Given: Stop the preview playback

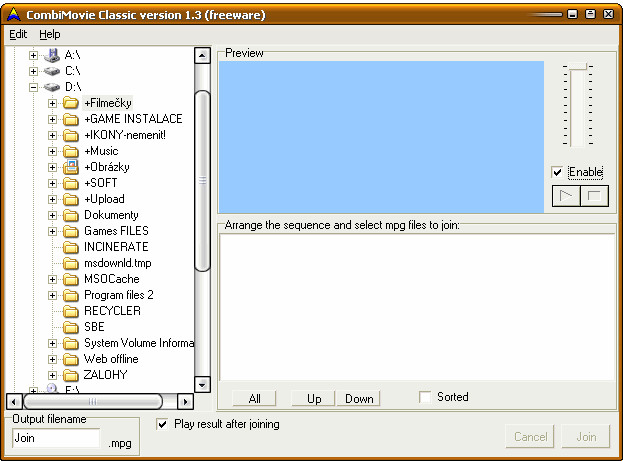Looking at the screenshot, I should (594, 196).
